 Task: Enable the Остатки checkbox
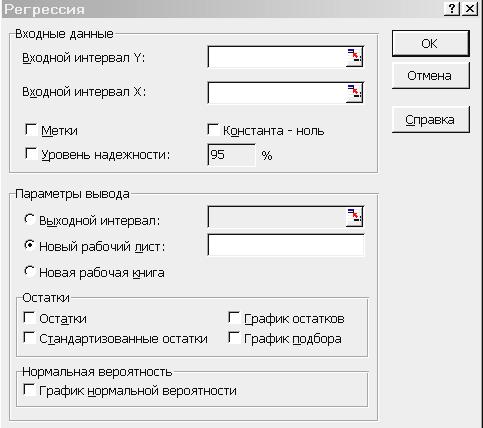(29, 318)
